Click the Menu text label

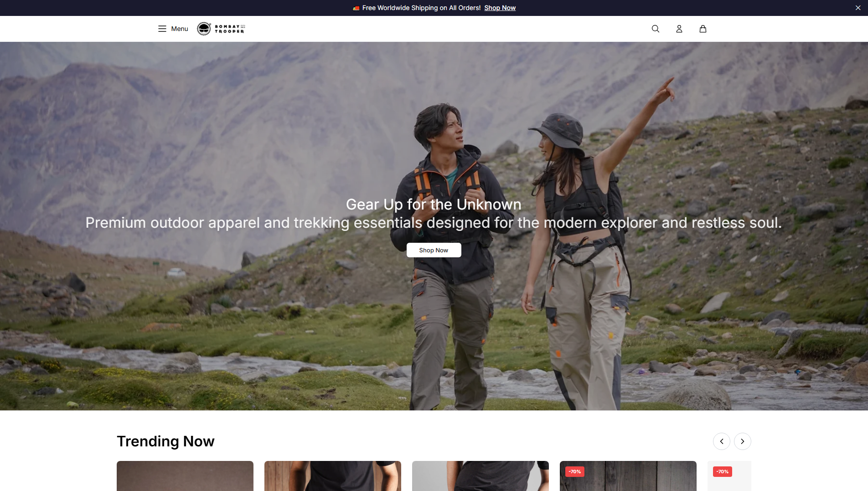[180, 29]
